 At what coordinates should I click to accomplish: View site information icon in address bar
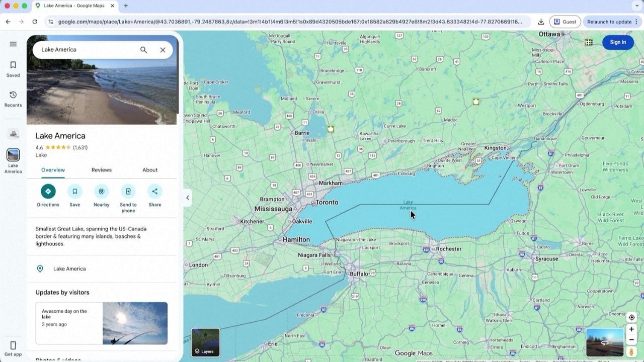[50, 22]
